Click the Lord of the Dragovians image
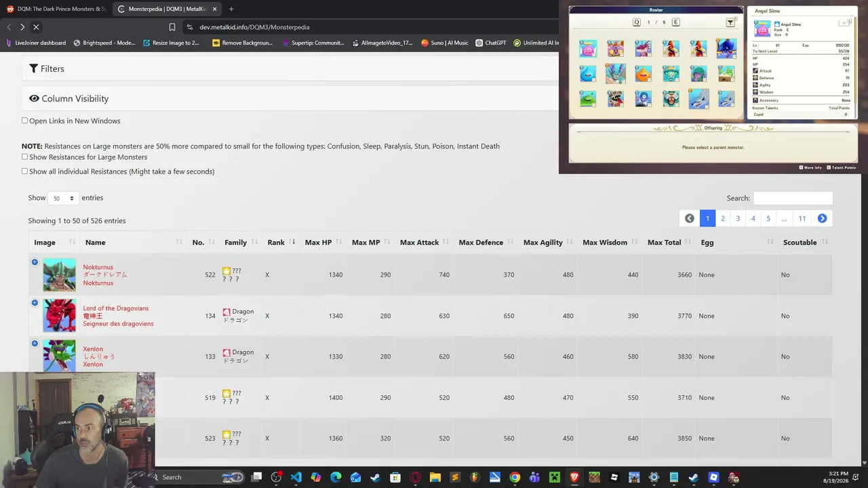868x488 pixels. tap(60, 315)
